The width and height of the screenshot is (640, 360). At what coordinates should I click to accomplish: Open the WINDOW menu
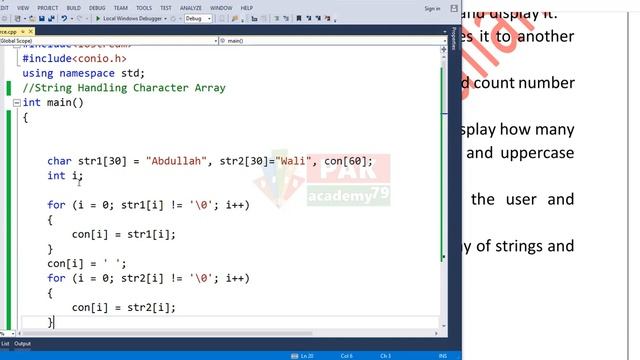(221, 8)
